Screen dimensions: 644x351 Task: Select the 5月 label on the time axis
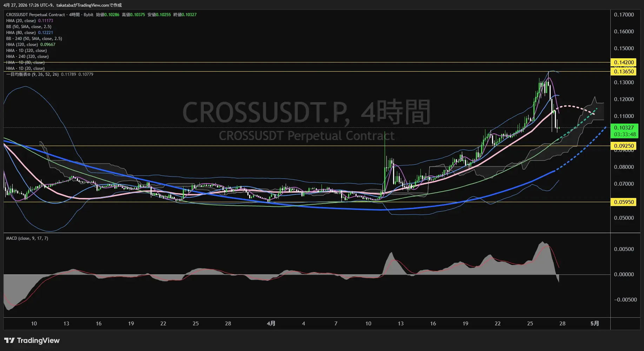point(595,324)
